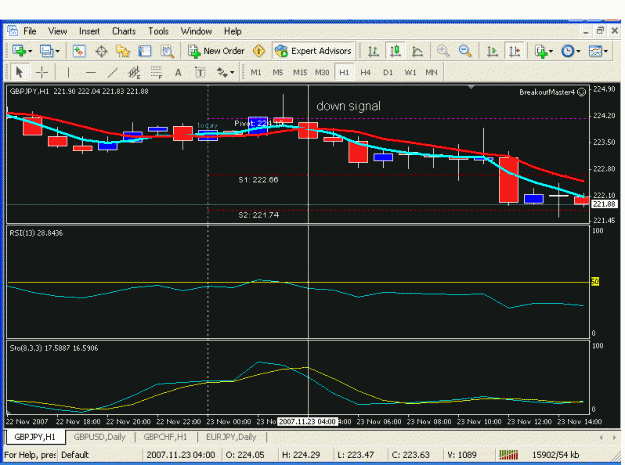This screenshot has height=465, width=625.
Task: Expand the Templates dropdown arrow
Action: tap(606, 51)
